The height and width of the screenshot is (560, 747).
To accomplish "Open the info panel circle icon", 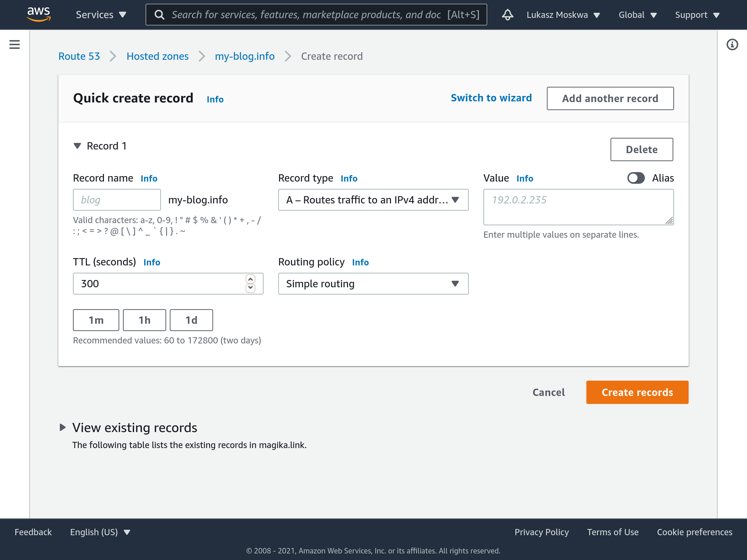I will (x=732, y=44).
